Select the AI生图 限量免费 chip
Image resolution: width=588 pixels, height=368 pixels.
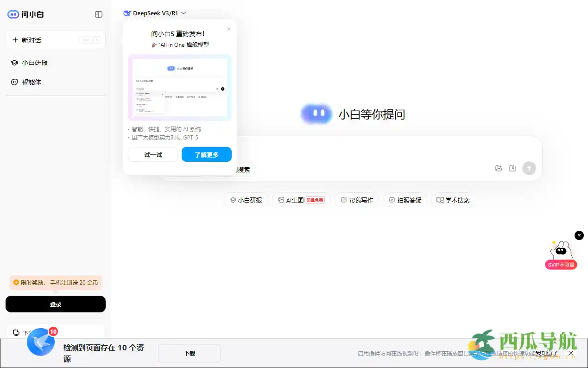(301, 200)
